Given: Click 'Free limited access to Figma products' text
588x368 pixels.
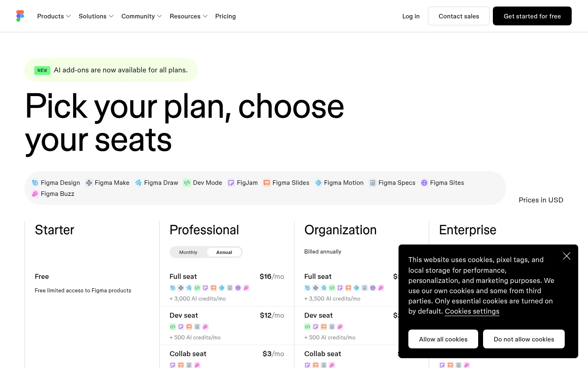Looking at the screenshot, I should tap(83, 290).
